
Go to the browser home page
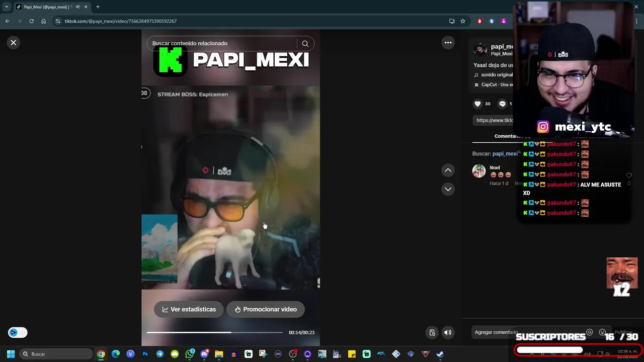tap(44, 21)
